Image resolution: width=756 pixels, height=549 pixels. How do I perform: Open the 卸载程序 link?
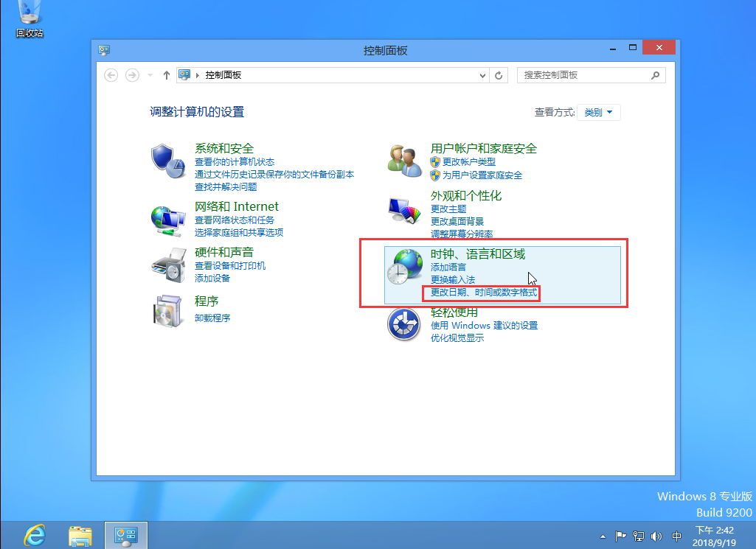coord(212,318)
